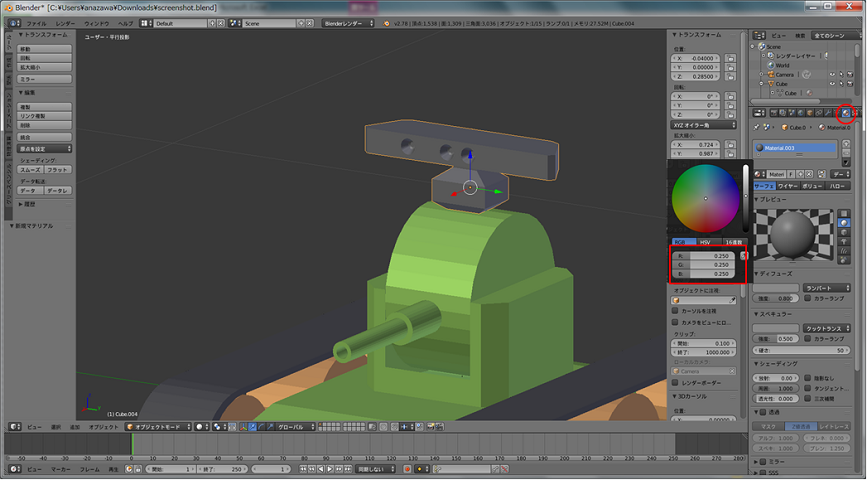Click the red record keyframe button
This screenshot has height=480, width=867.
[407, 469]
